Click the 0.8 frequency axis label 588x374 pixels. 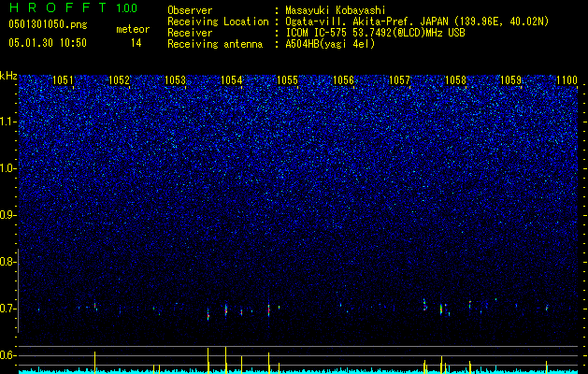tap(8, 262)
